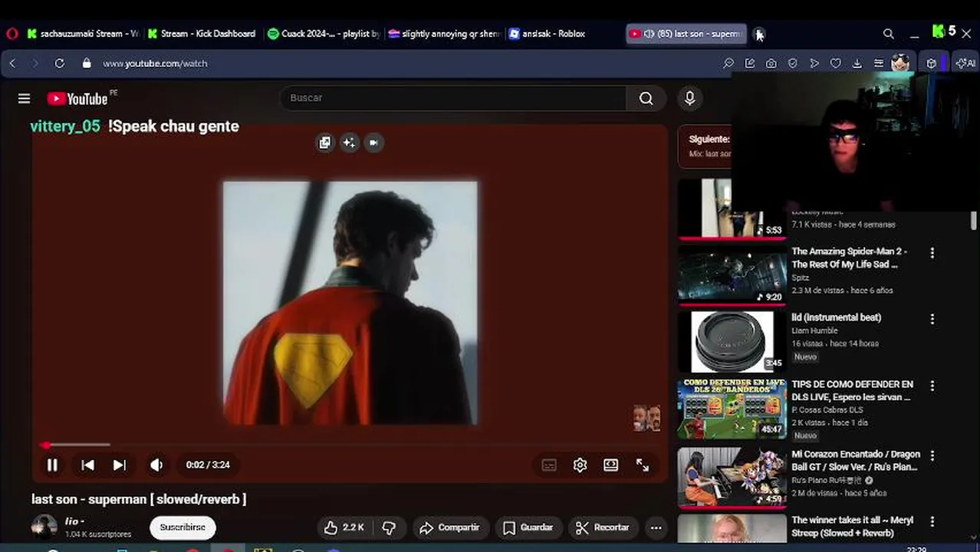Start voice search with microphone icon
Image resolution: width=980 pixels, height=552 pixels.
click(689, 98)
